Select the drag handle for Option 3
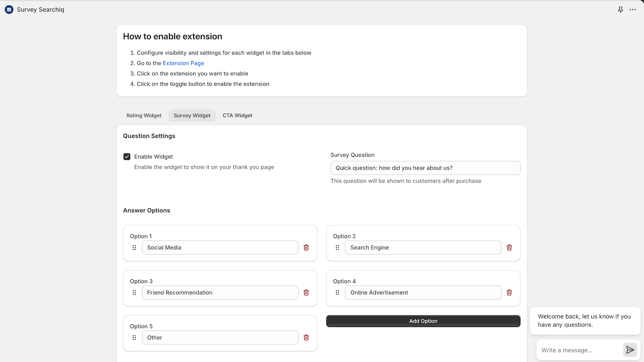The image size is (644, 362). click(x=134, y=292)
